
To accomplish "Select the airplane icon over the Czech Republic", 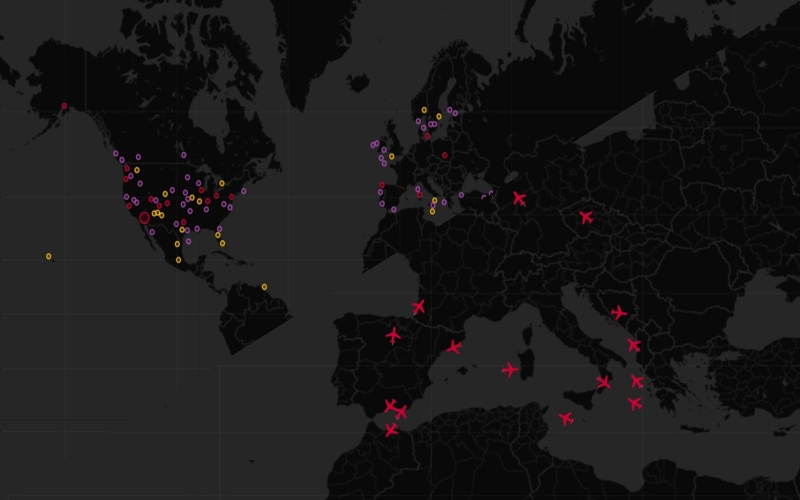I will tap(586, 217).
